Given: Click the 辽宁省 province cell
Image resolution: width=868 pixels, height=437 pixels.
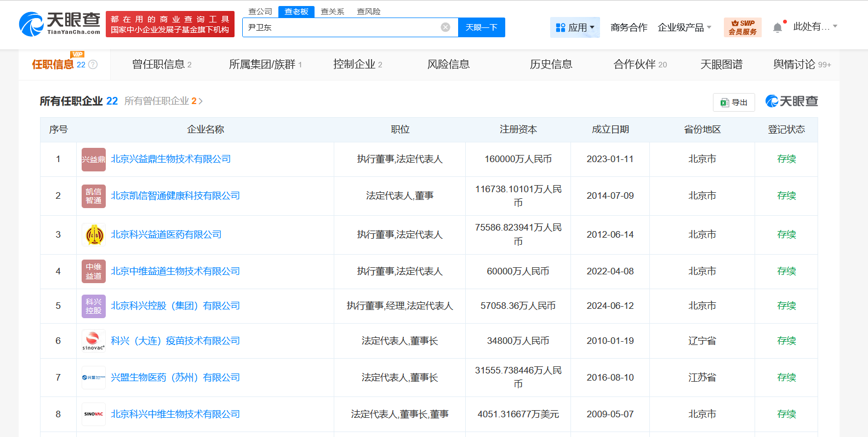Looking at the screenshot, I should point(703,341).
